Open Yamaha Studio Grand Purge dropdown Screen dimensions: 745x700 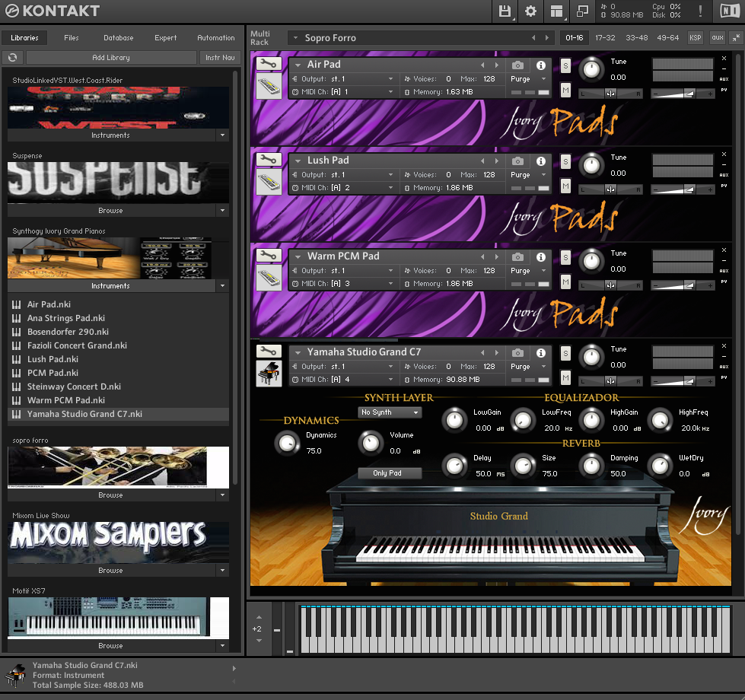pyautogui.click(x=543, y=366)
